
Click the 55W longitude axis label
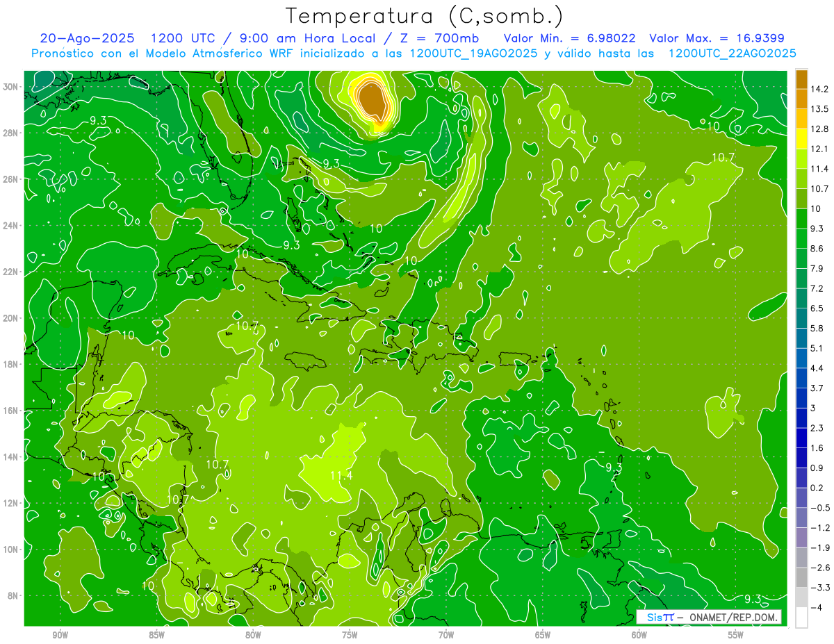736,635
